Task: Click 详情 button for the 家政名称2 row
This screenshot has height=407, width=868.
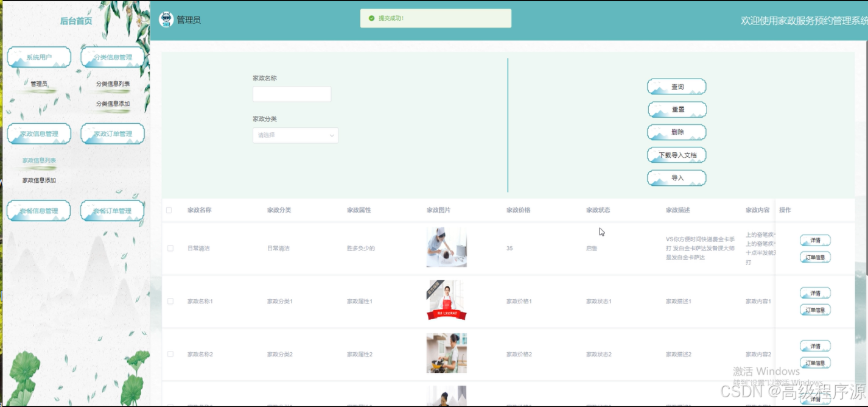Action: [x=815, y=346]
